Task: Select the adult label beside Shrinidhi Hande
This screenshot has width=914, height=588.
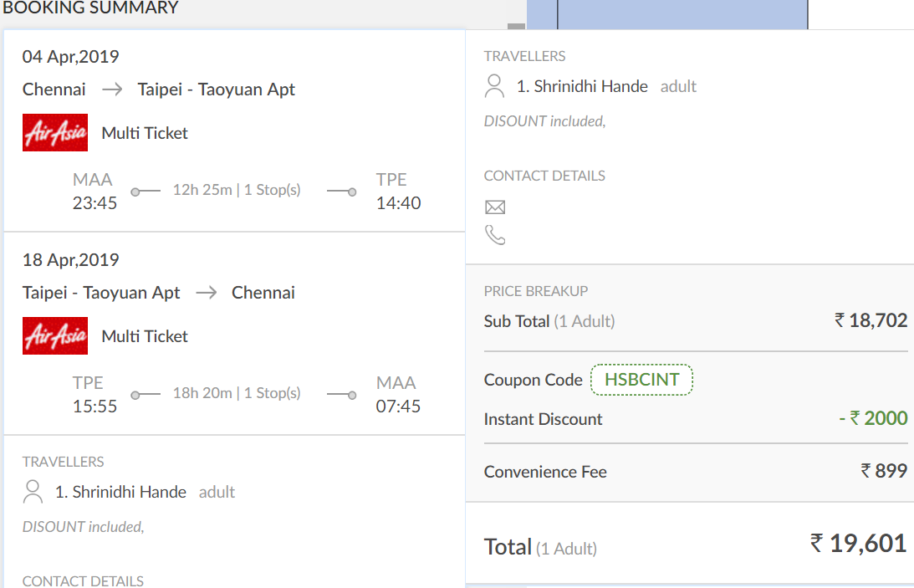Action: (678, 85)
